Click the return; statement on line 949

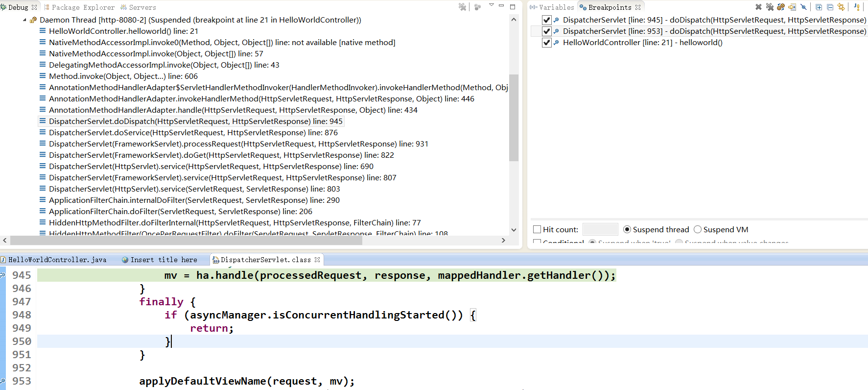click(212, 328)
